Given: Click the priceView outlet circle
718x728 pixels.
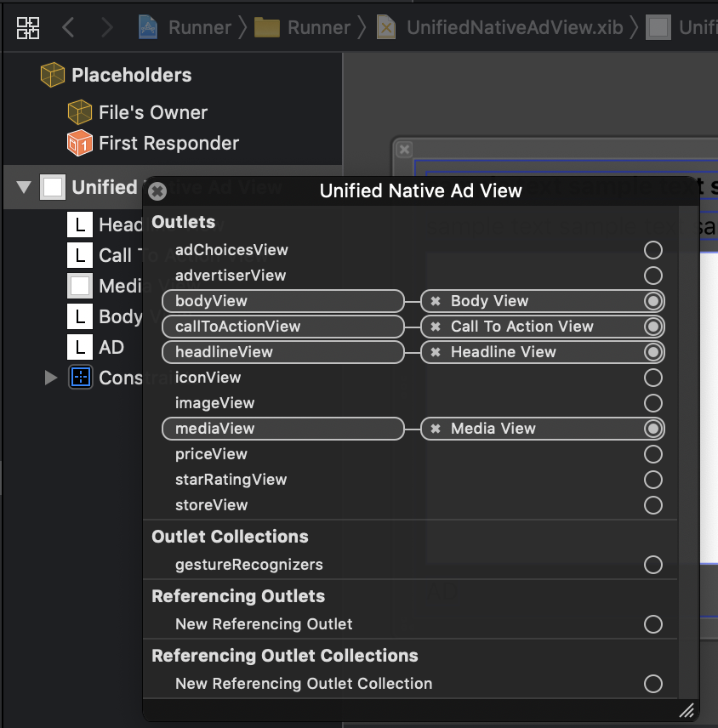Looking at the screenshot, I should (653, 454).
